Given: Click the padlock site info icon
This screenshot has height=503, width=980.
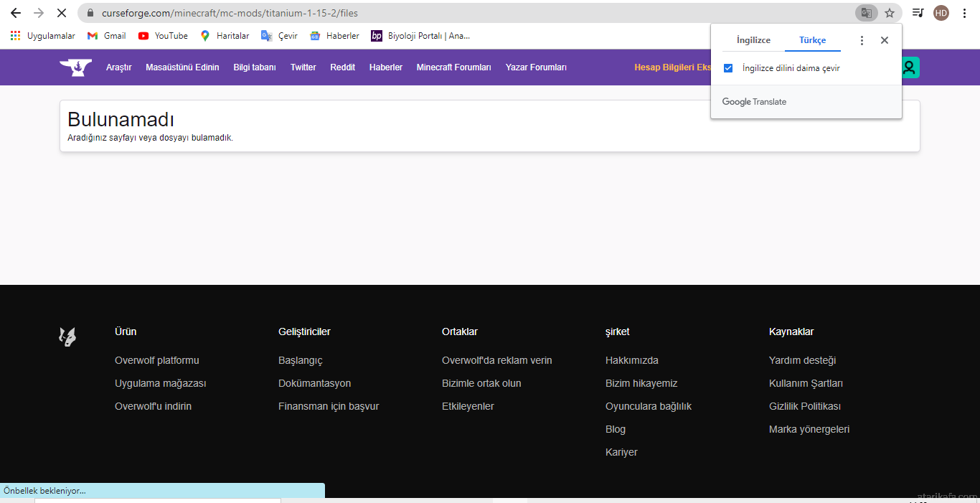Looking at the screenshot, I should point(90,13).
